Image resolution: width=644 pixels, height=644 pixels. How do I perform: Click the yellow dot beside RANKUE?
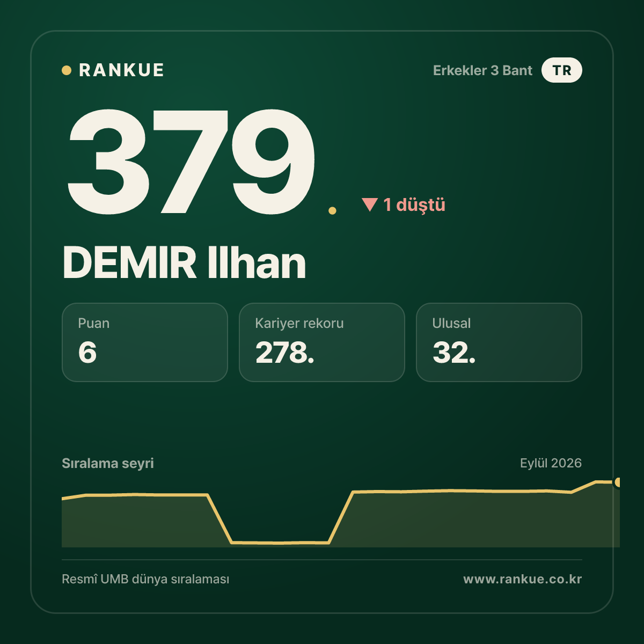67,70
